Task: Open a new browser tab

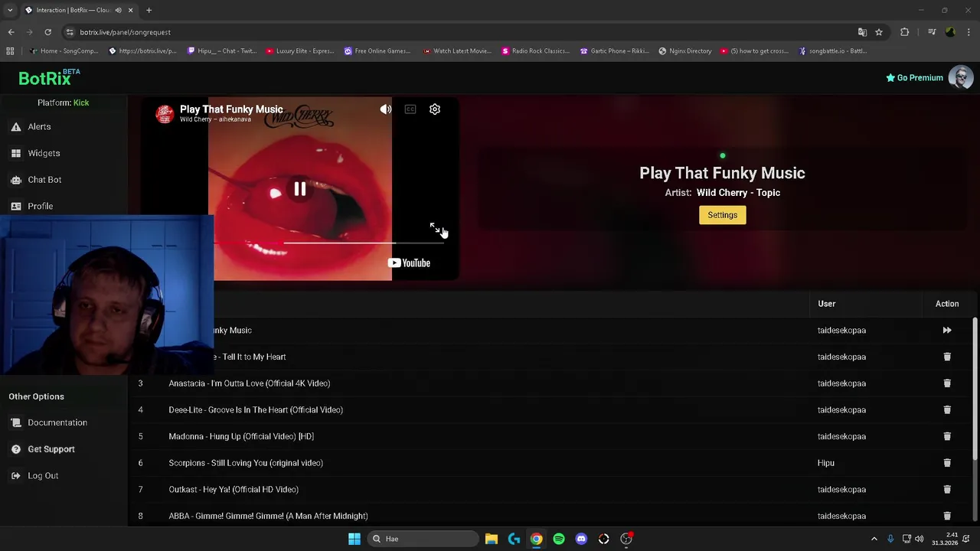Action: tap(149, 10)
